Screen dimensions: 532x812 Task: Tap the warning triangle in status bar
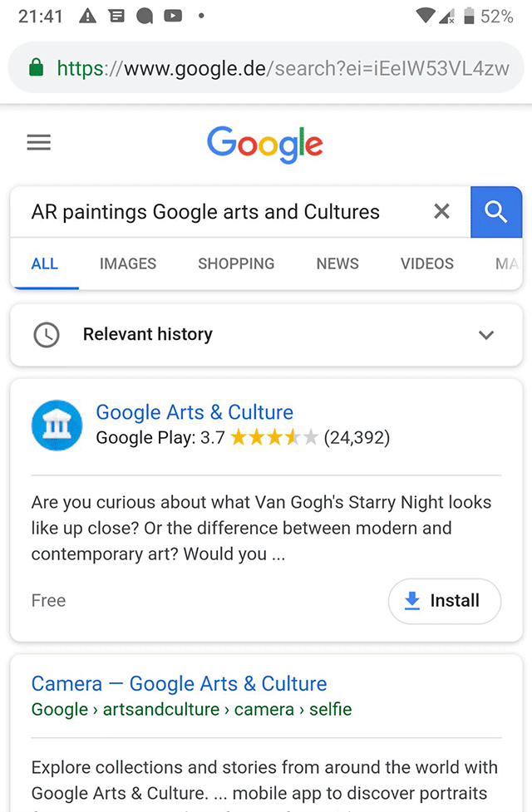tap(87, 16)
